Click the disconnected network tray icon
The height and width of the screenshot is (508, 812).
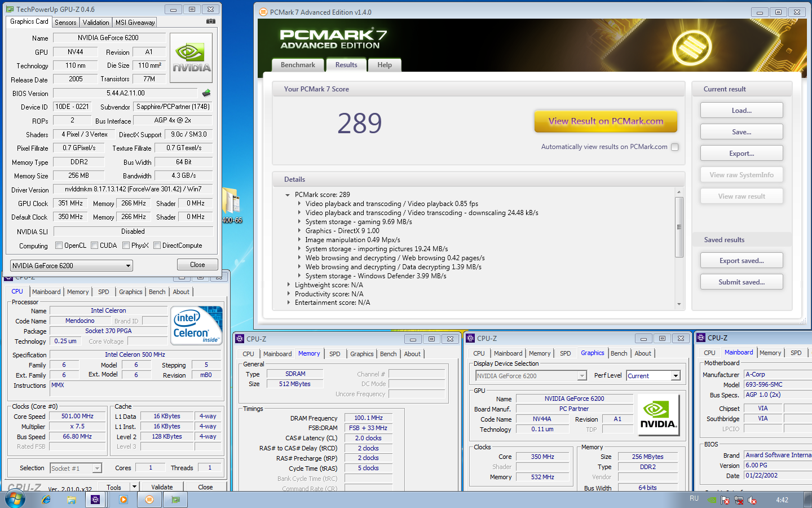pyautogui.click(x=739, y=500)
